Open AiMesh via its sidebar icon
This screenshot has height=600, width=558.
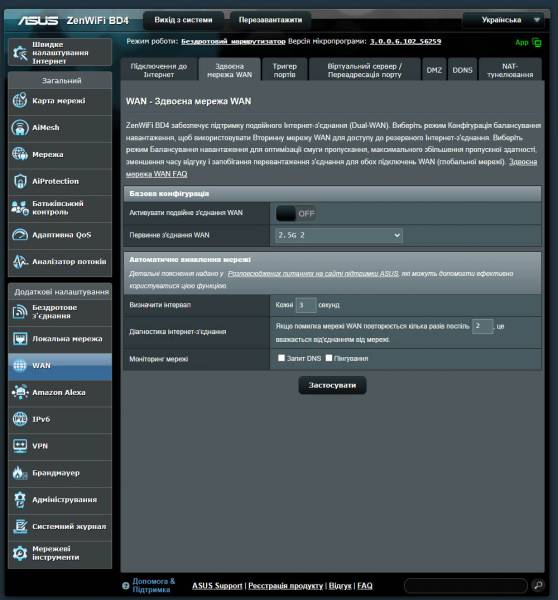(x=20, y=127)
